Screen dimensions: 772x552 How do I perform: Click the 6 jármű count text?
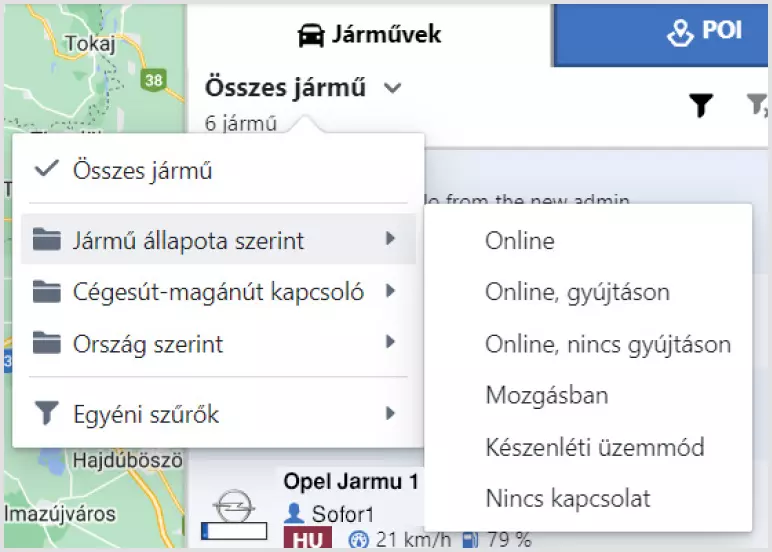pyautogui.click(x=241, y=123)
